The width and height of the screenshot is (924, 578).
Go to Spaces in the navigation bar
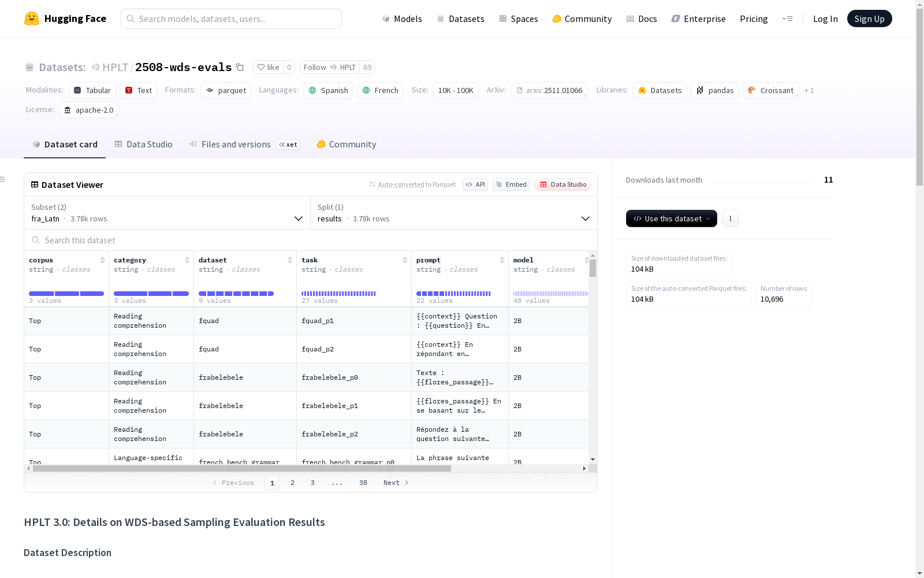tap(519, 18)
